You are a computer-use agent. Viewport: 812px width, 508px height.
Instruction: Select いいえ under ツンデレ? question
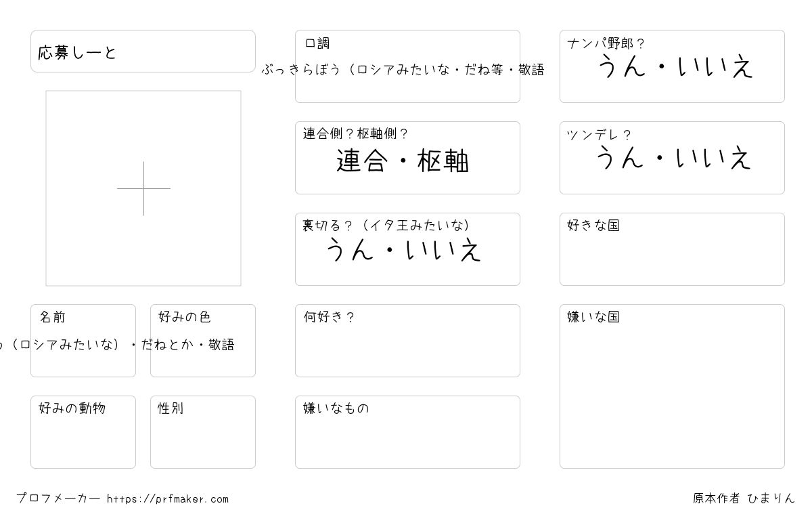click(714, 158)
